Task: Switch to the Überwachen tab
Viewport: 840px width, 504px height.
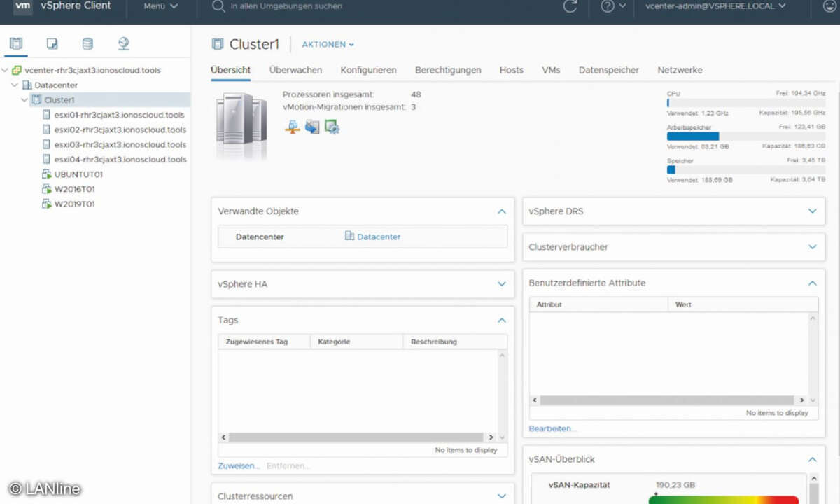Action: coord(295,70)
